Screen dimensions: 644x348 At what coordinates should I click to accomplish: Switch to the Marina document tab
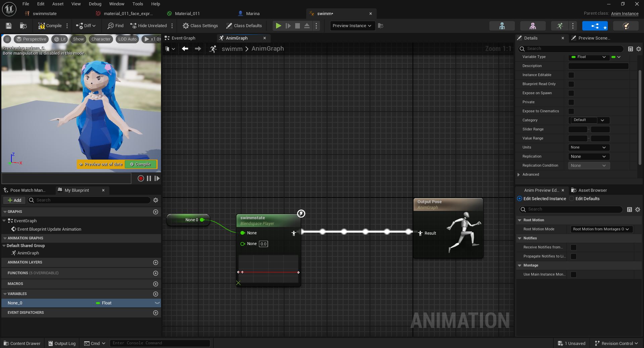pyautogui.click(x=253, y=14)
